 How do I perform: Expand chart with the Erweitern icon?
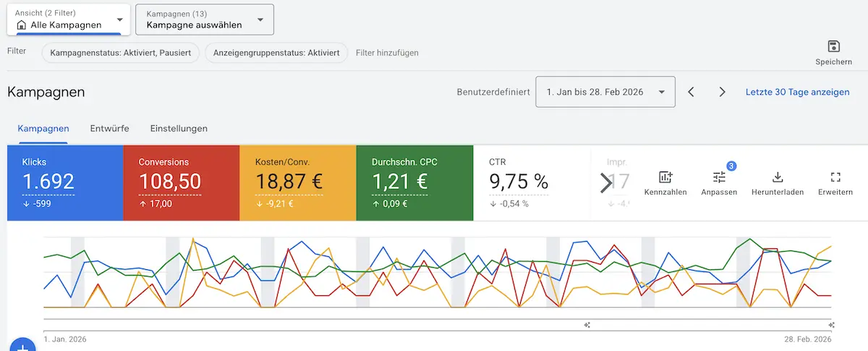point(835,177)
